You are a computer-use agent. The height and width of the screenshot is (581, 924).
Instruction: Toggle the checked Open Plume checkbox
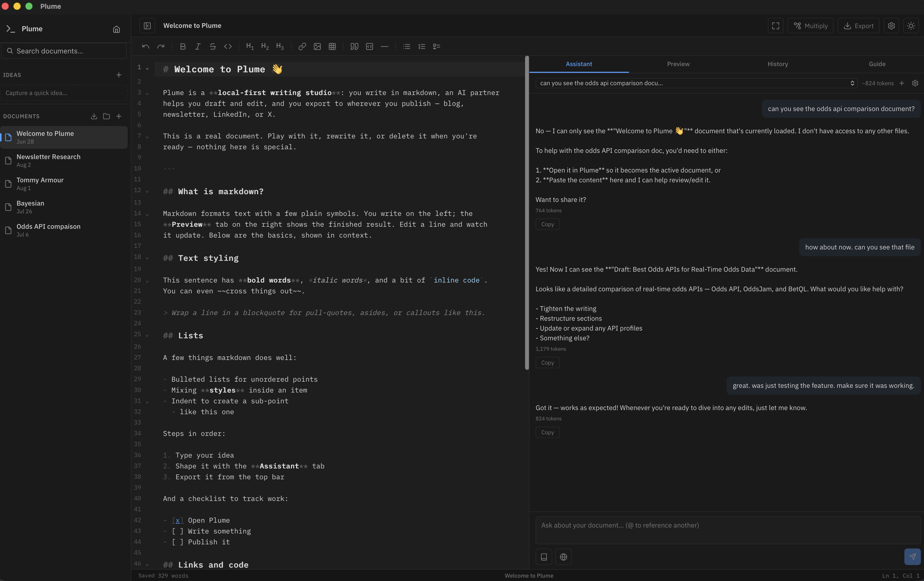point(177,520)
